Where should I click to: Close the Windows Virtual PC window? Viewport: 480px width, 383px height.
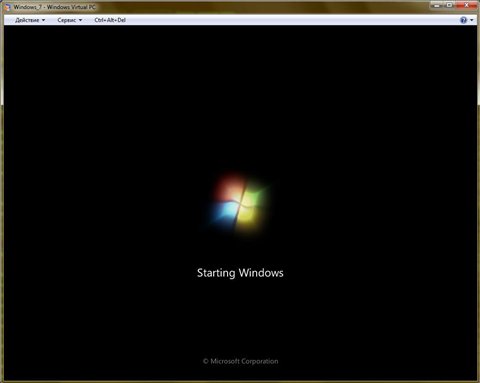coord(466,5)
